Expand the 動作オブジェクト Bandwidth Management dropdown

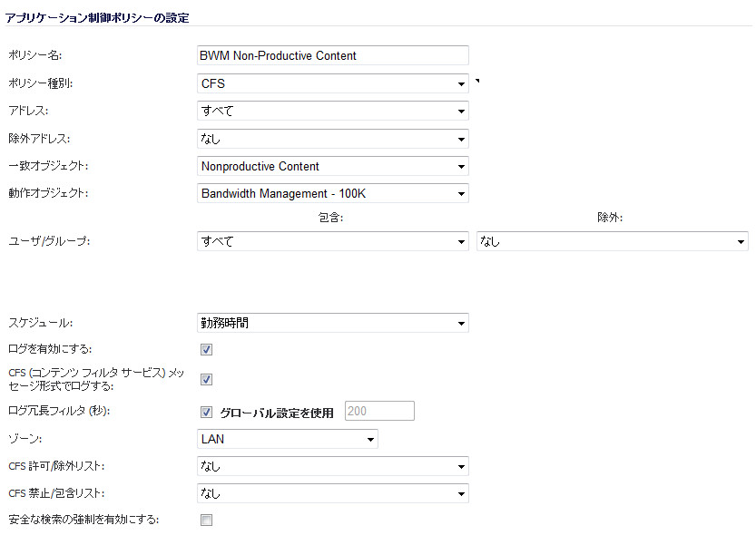(x=333, y=193)
